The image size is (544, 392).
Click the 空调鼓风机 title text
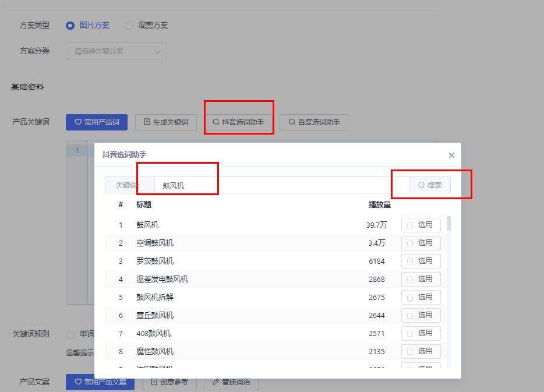pos(155,243)
